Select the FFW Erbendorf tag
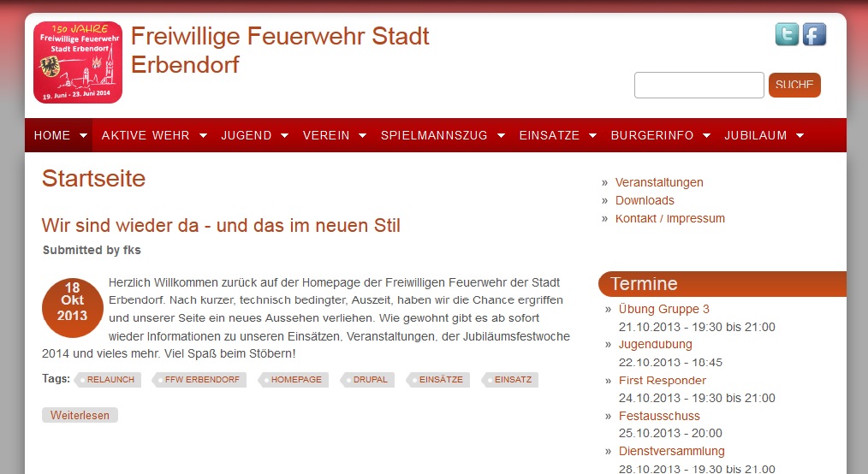 point(202,380)
